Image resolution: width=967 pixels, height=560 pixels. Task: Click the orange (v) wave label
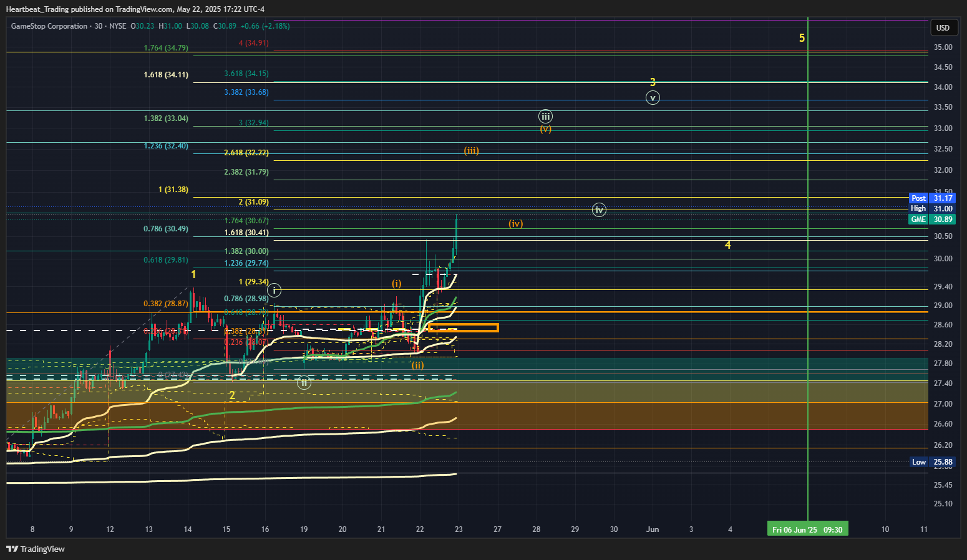pos(546,129)
